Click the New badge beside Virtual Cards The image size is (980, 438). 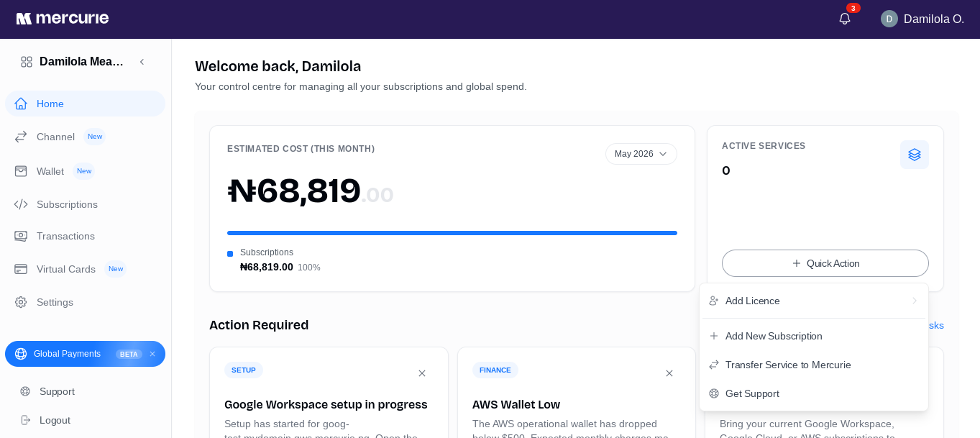(x=116, y=269)
